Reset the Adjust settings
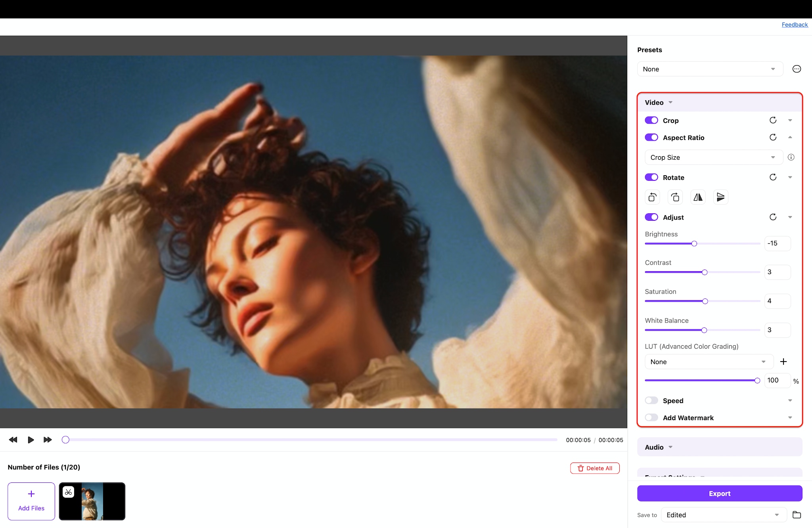Image resolution: width=812 pixels, height=528 pixels. point(773,217)
